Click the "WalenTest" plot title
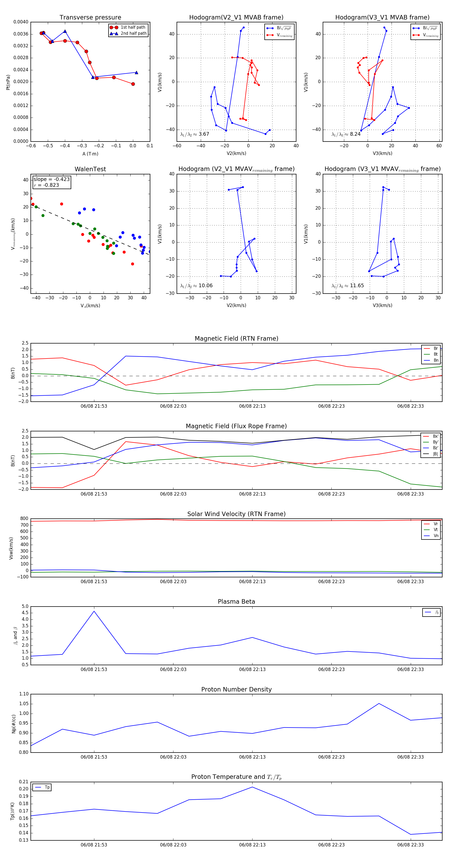Screen dimensions: 473x868 pyautogui.click(x=90, y=169)
